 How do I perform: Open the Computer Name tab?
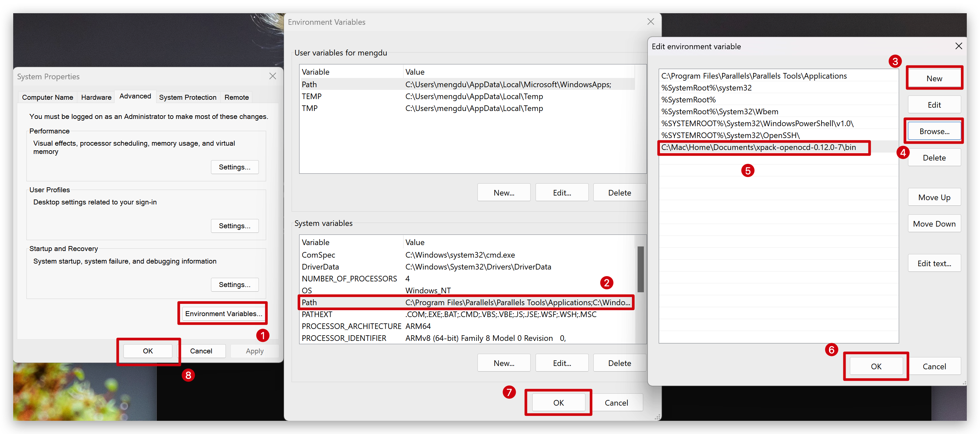48,97
